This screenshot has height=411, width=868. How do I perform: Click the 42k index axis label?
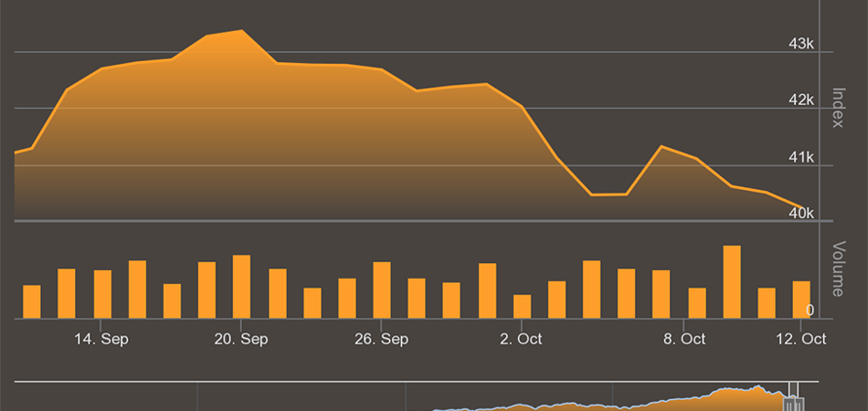click(800, 100)
